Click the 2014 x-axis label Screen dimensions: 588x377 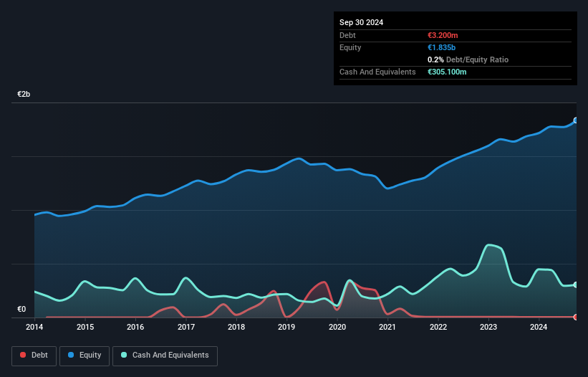[34, 328]
